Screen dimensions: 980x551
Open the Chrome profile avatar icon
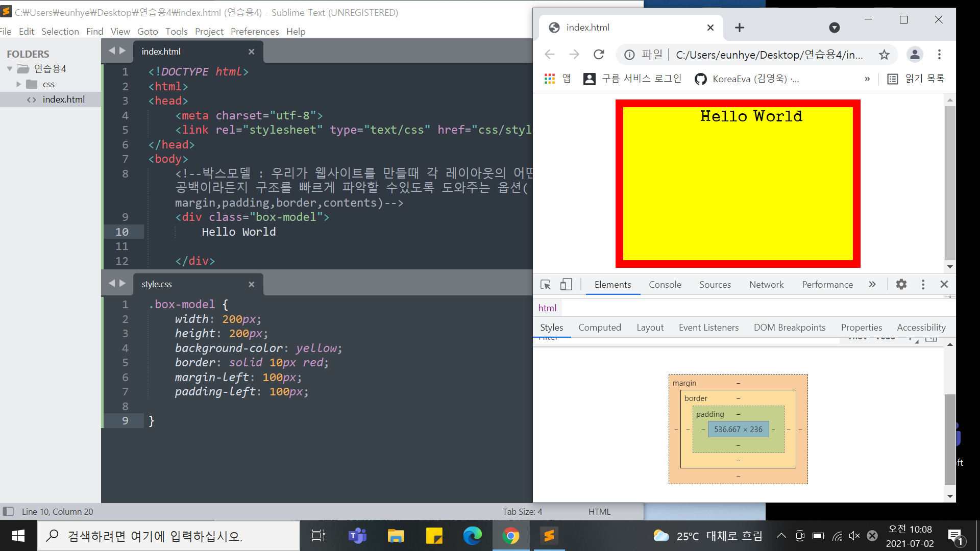point(914,55)
